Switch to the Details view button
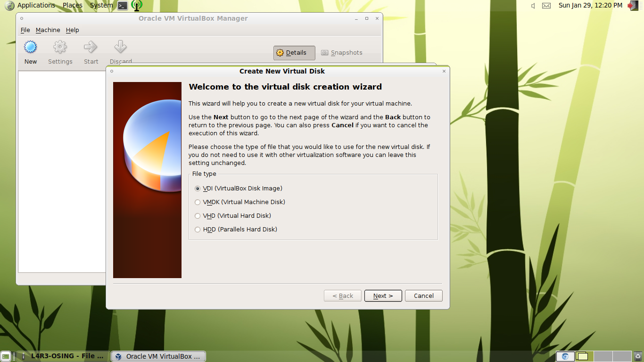This screenshot has width=644, height=362. pos(294,53)
